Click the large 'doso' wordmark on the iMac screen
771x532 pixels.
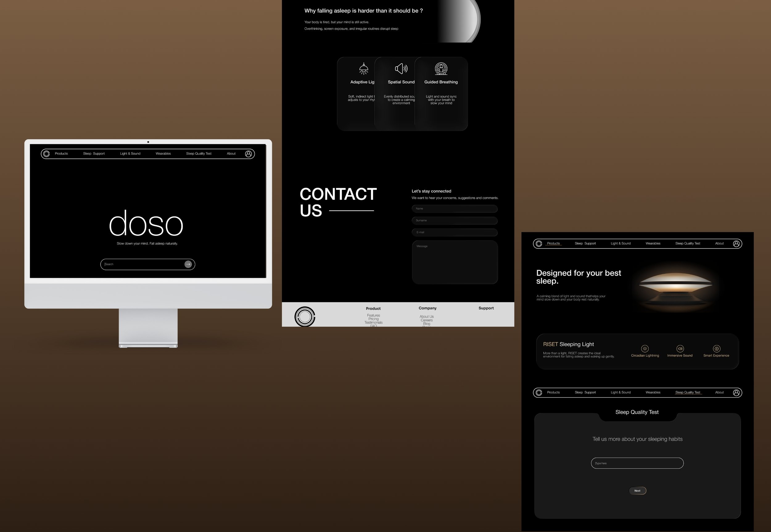(146, 223)
